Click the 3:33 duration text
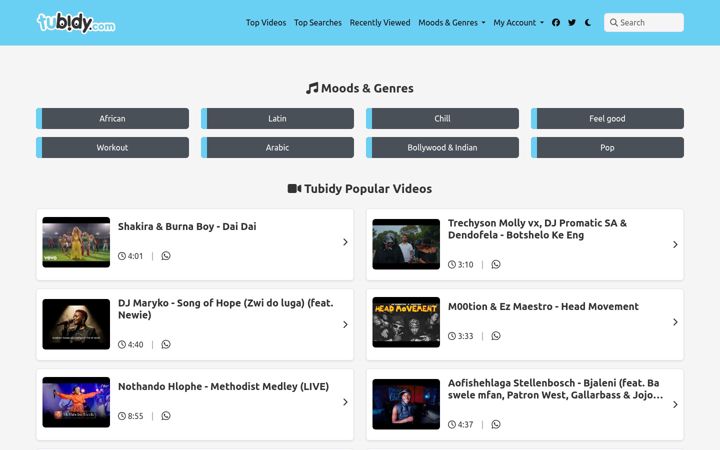The height and width of the screenshot is (450, 720). point(465,336)
